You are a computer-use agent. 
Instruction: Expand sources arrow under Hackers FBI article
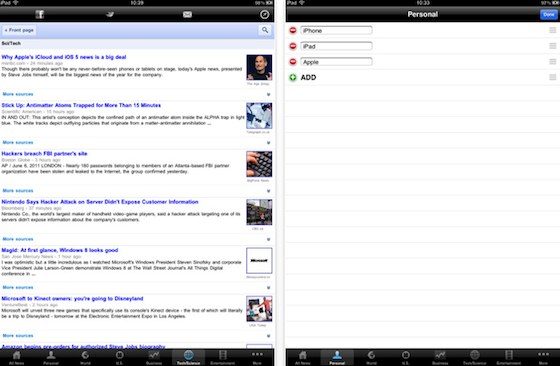click(x=269, y=191)
